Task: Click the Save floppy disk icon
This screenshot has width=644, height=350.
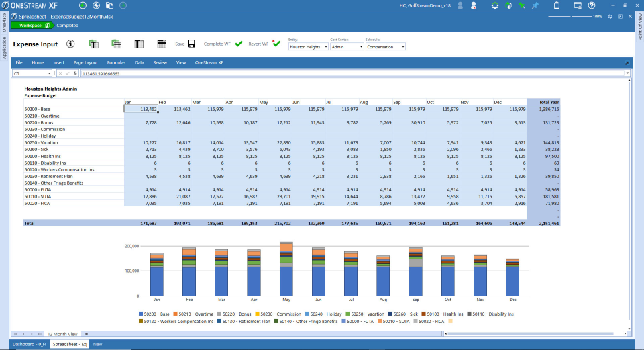Action: [191, 44]
